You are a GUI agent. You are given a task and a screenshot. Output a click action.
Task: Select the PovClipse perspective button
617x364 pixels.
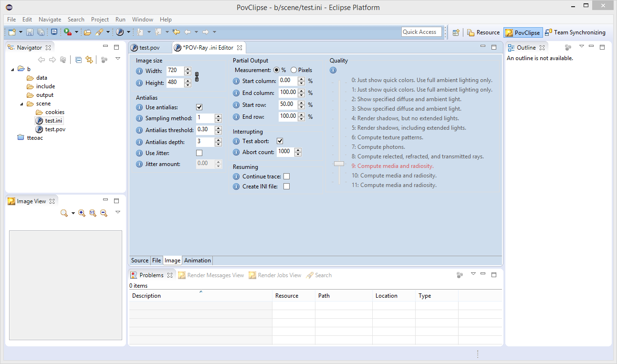click(x=523, y=32)
